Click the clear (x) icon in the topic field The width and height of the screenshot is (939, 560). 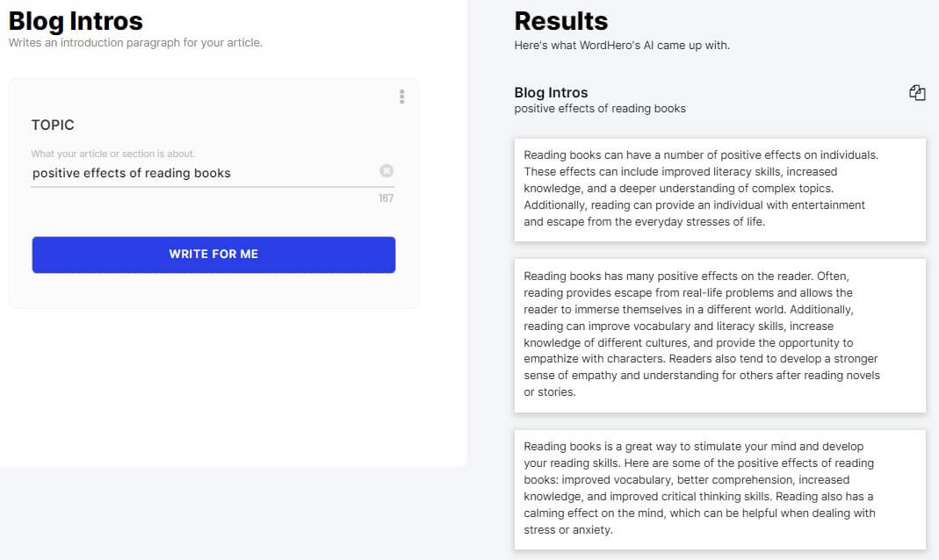pos(386,171)
